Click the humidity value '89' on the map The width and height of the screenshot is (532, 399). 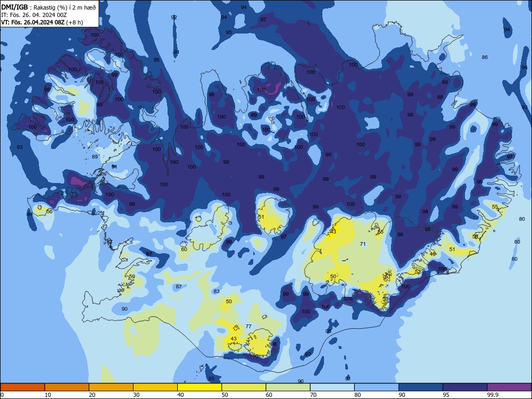(x=95, y=157)
